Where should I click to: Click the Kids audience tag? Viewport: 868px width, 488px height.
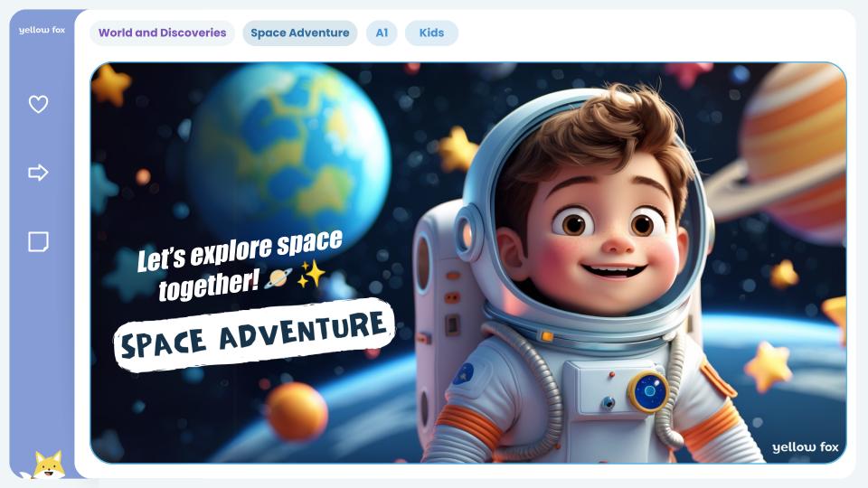[432, 33]
